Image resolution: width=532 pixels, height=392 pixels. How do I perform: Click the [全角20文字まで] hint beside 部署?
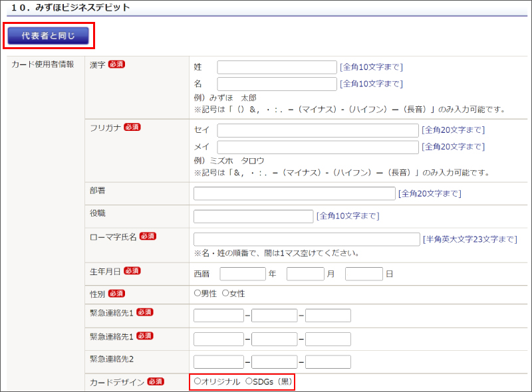430,193
